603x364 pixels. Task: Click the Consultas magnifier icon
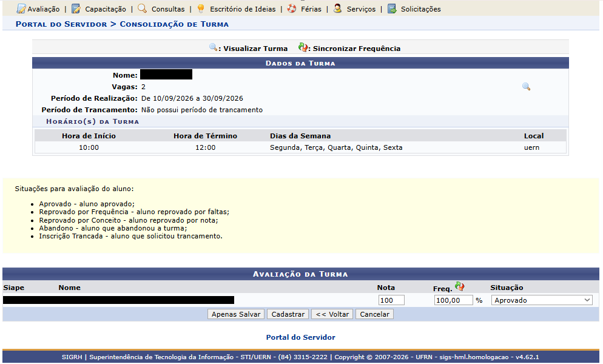(143, 8)
